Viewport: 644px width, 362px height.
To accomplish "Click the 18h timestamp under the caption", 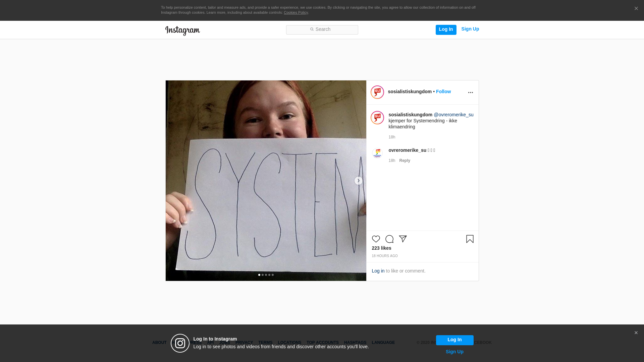I will click(392, 137).
